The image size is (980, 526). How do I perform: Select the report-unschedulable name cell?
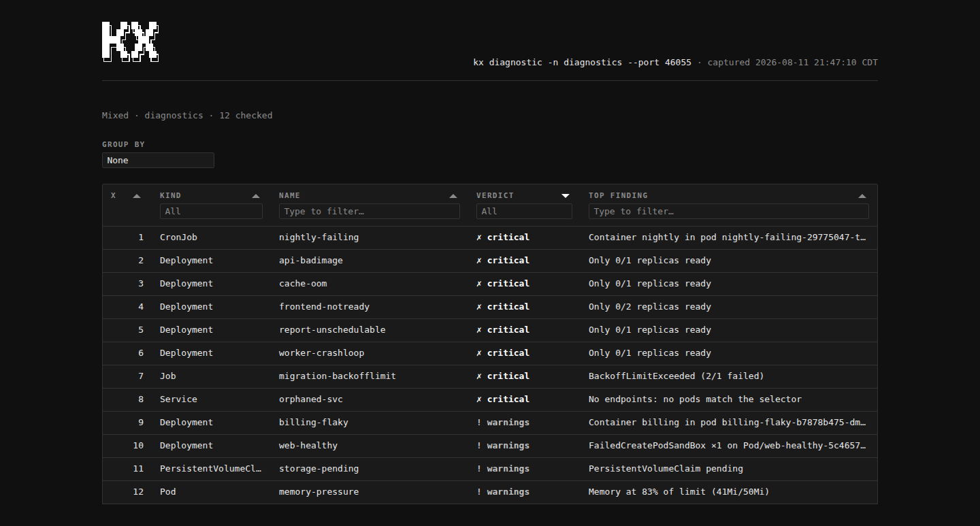[332, 330]
